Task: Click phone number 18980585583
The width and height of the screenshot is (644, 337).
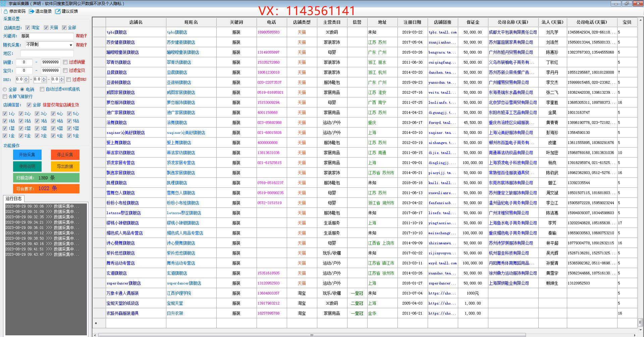Action: point(268,32)
